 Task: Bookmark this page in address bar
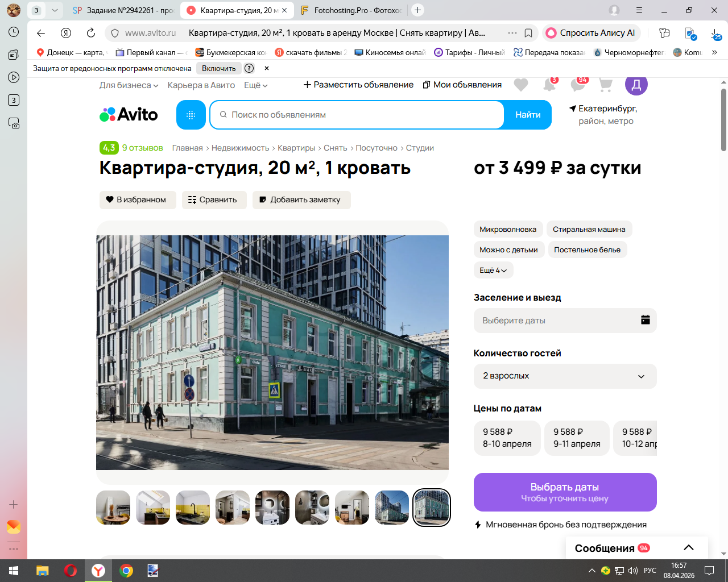(528, 33)
